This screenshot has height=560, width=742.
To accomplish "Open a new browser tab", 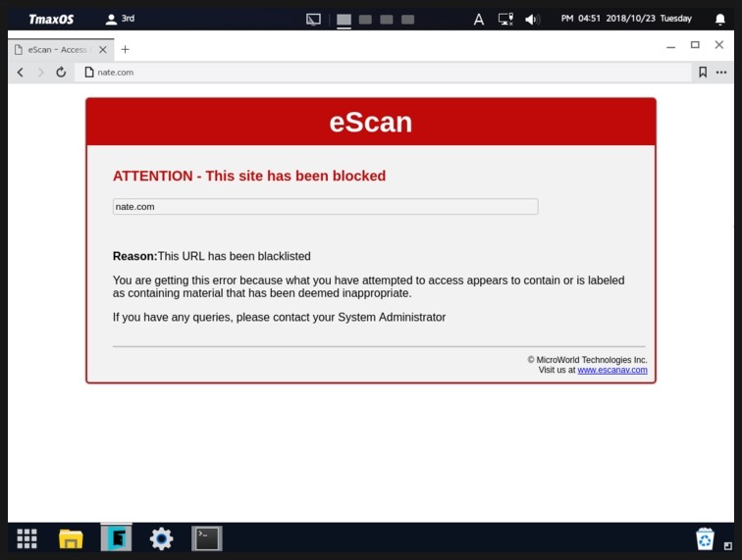I will point(125,49).
